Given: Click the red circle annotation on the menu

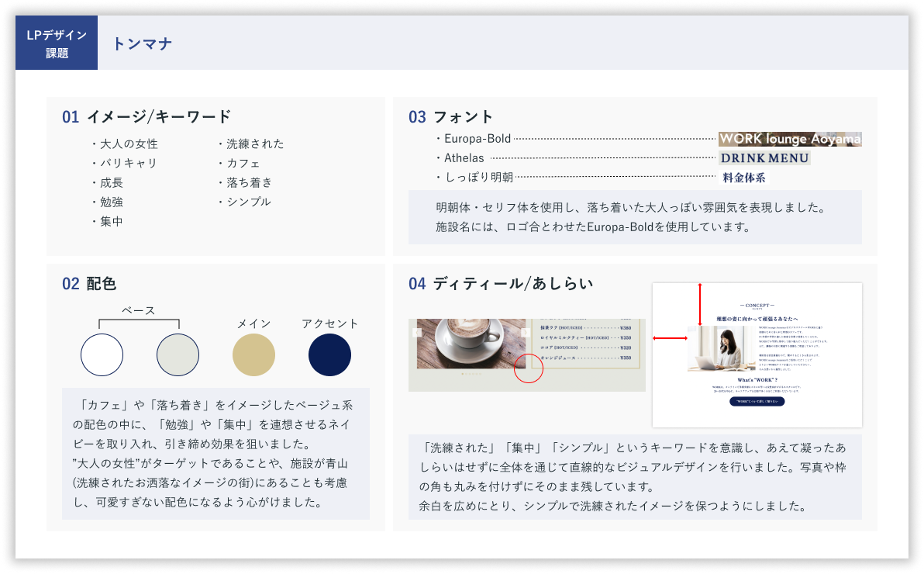Looking at the screenshot, I should [x=529, y=368].
